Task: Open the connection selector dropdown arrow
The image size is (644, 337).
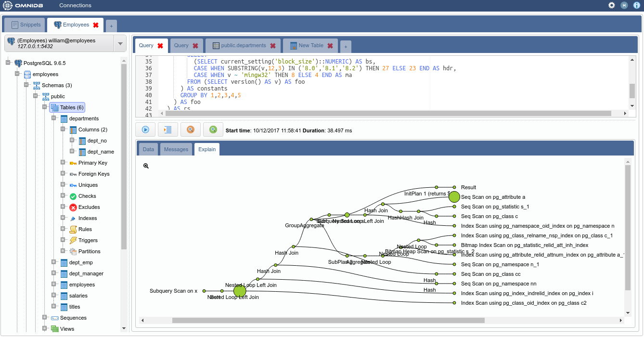Action: pos(120,43)
